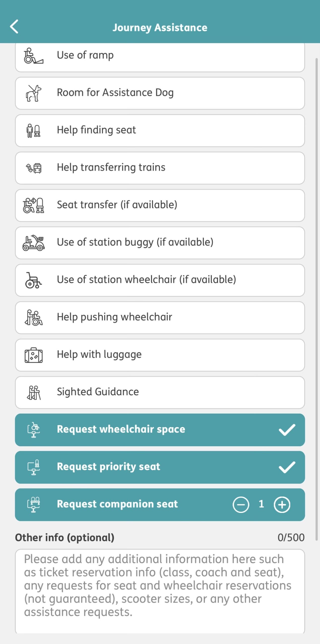Image resolution: width=320 pixels, height=644 pixels.
Task: Choose the Room for Assistance Dog option
Action: [x=160, y=93]
